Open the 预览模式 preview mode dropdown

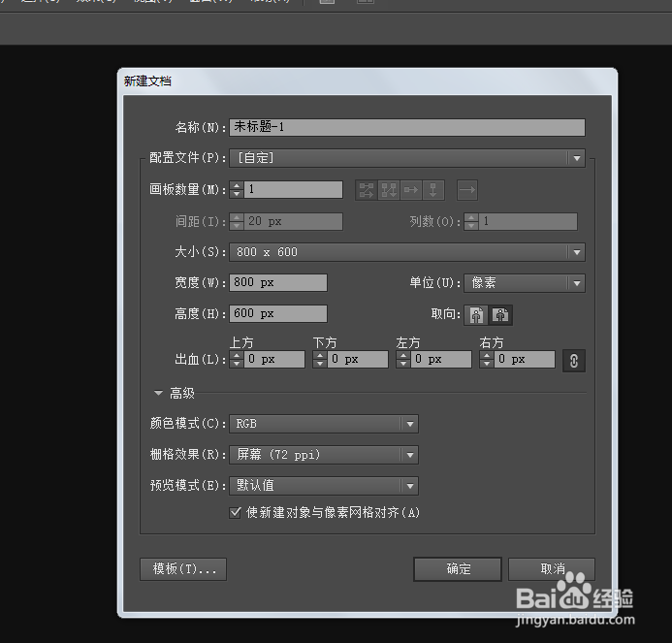[x=324, y=486]
